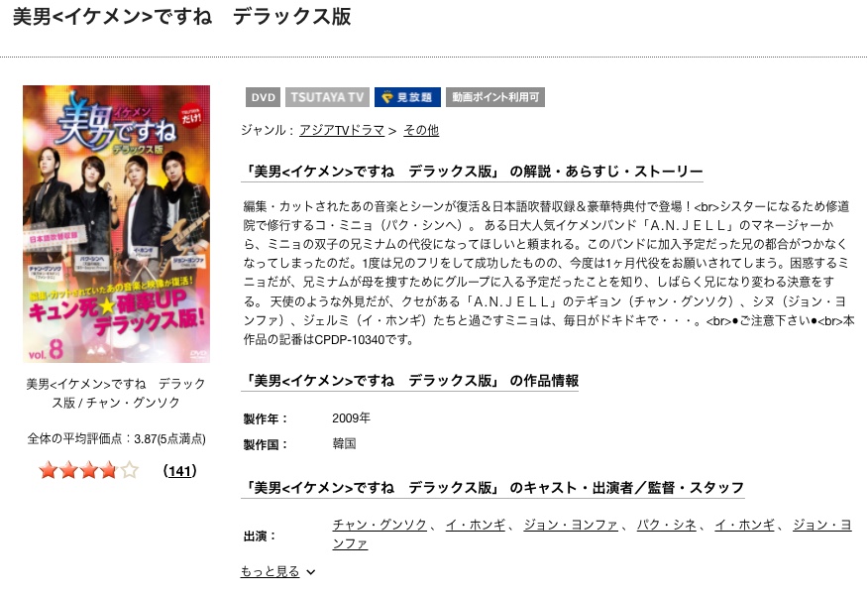Click the DVD cover art thumbnail
The image size is (868, 595).
click(116, 224)
